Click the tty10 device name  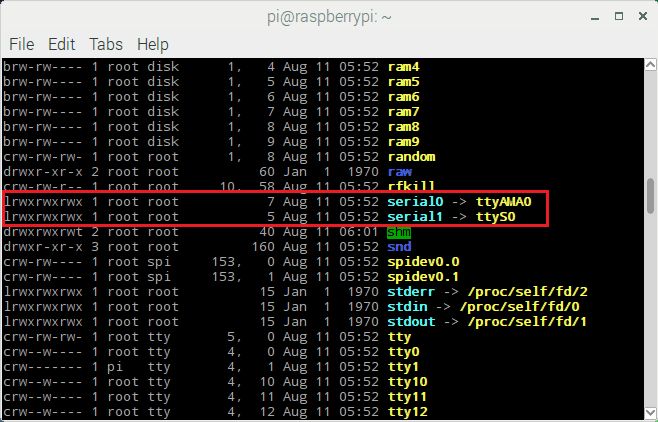click(407, 382)
